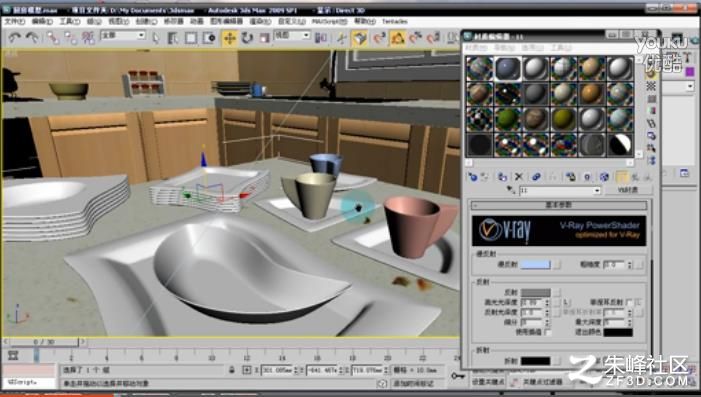Open the light blue diffuse color swatch
The image size is (701, 397).
(x=536, y=265)
